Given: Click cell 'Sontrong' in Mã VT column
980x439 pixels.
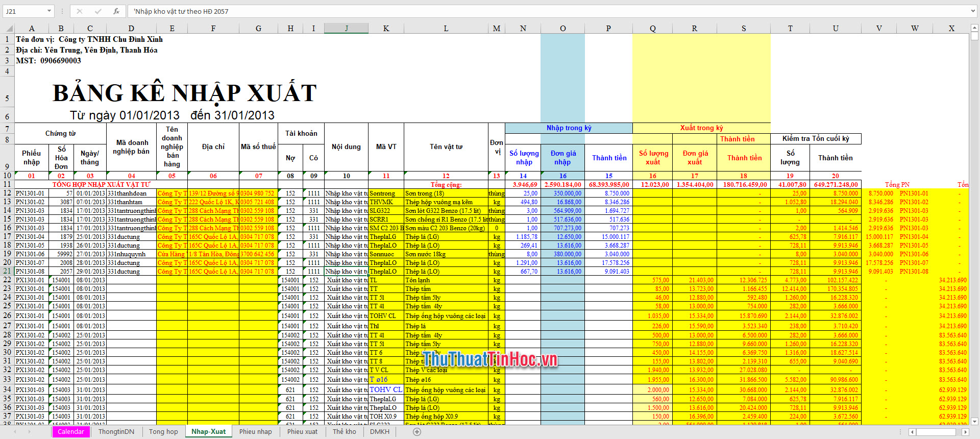Looking at the screenshot, I should 386,193.
